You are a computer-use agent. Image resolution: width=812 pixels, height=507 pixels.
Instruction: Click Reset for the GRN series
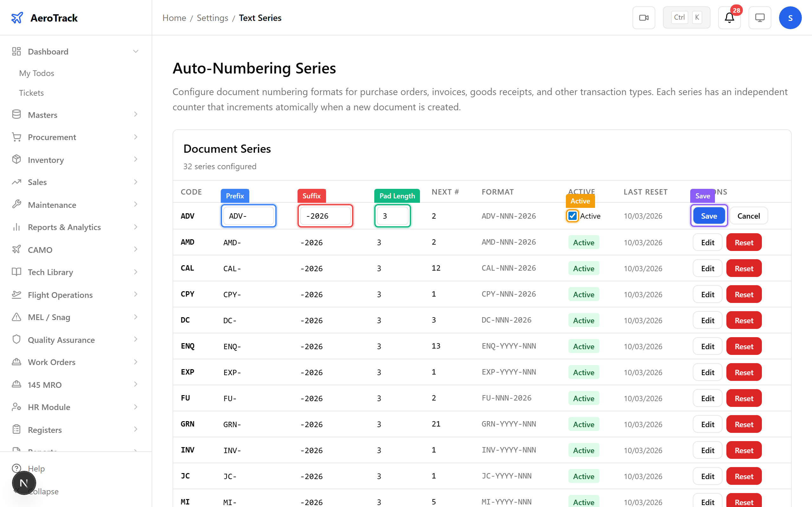[x=743, y=424]
